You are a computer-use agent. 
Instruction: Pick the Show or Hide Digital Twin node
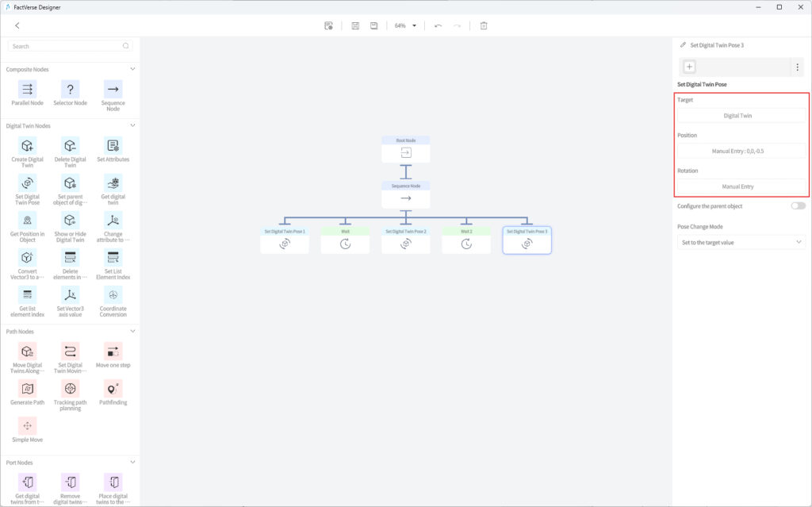coord(70,221)
